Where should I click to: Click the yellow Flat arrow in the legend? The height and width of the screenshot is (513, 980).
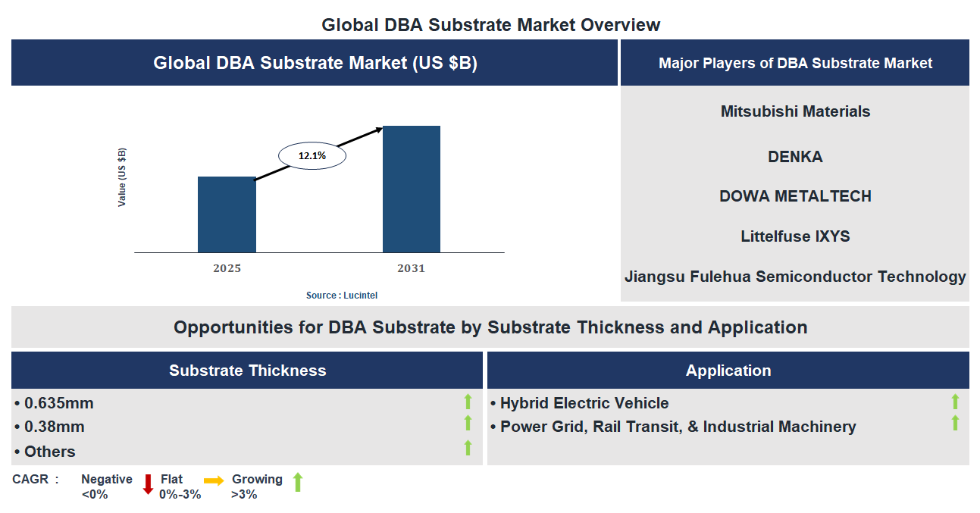tap(213, 480)
